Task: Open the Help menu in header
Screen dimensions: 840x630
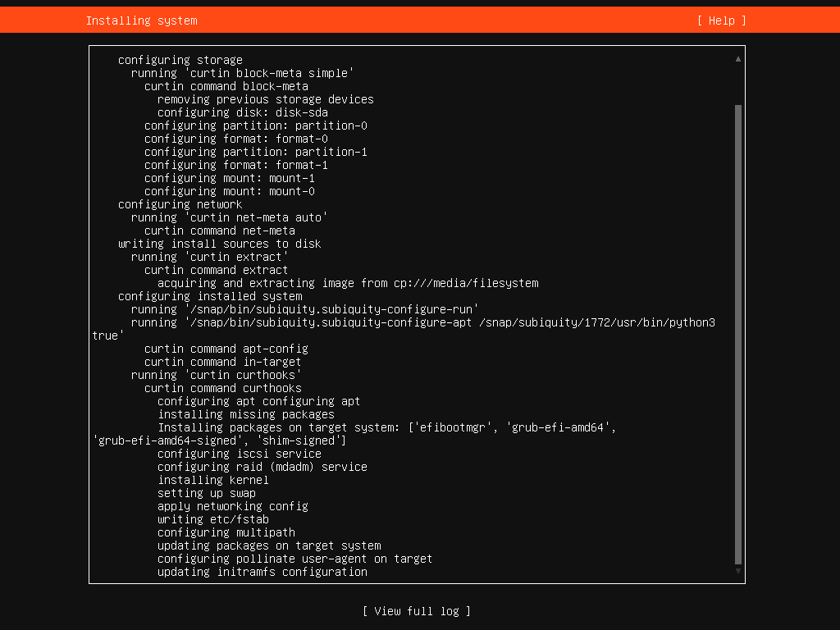Action: click(x=722, y=21)
